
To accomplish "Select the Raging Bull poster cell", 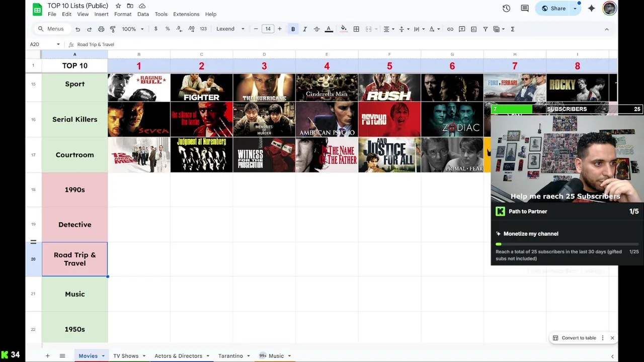I will coord(139,87).
